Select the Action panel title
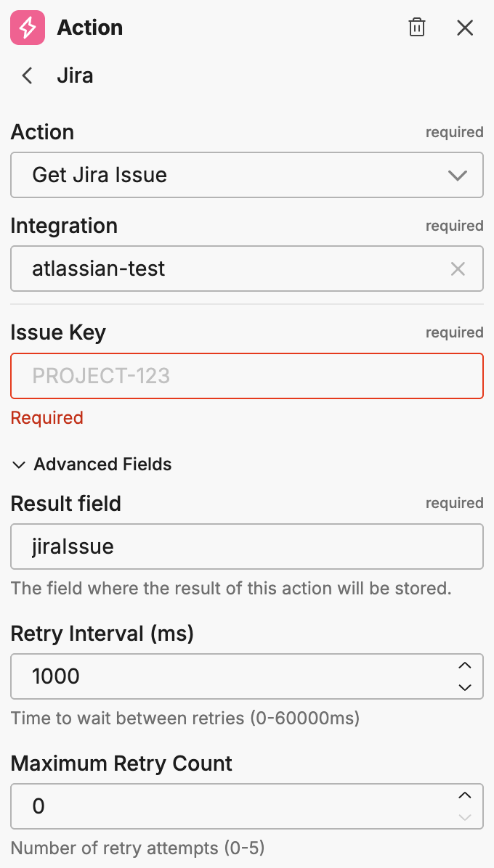 [89, 28]
